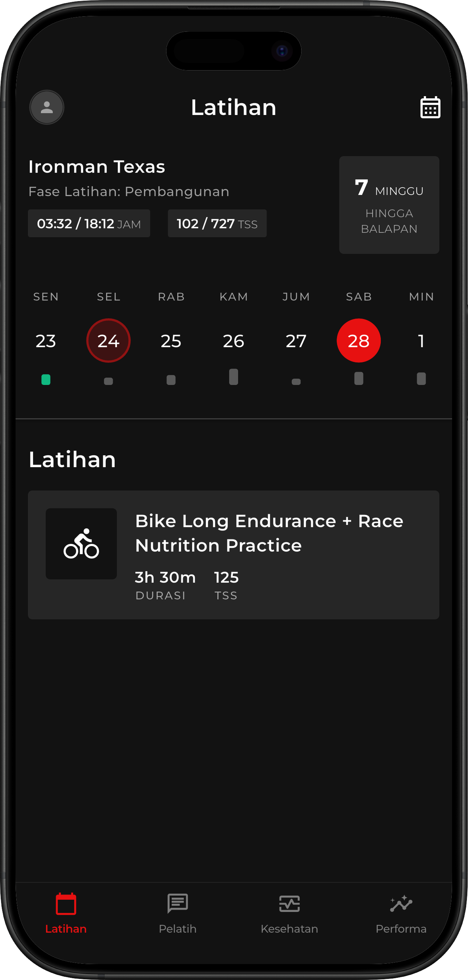468x980 pixels.
Task: Tap the 7 Minggu Hingga Balapan countdown
Action: [389, 205]
